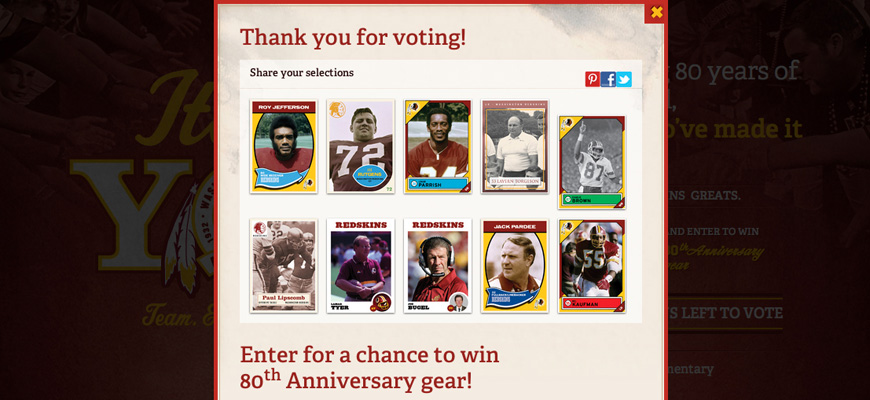Screen dimensions: 870x400
Task: Select the Jack Pardee card
Action: [515, 266]
